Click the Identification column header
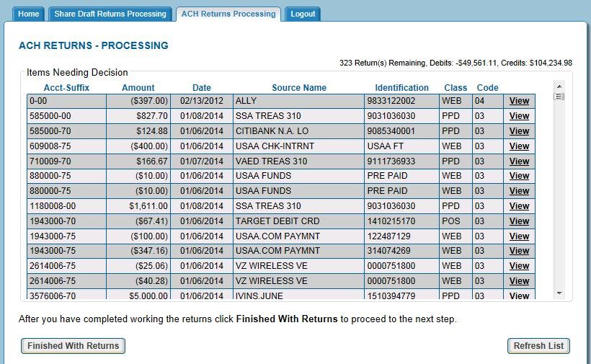This screenshot has height=364, width=591. (401, 88)
